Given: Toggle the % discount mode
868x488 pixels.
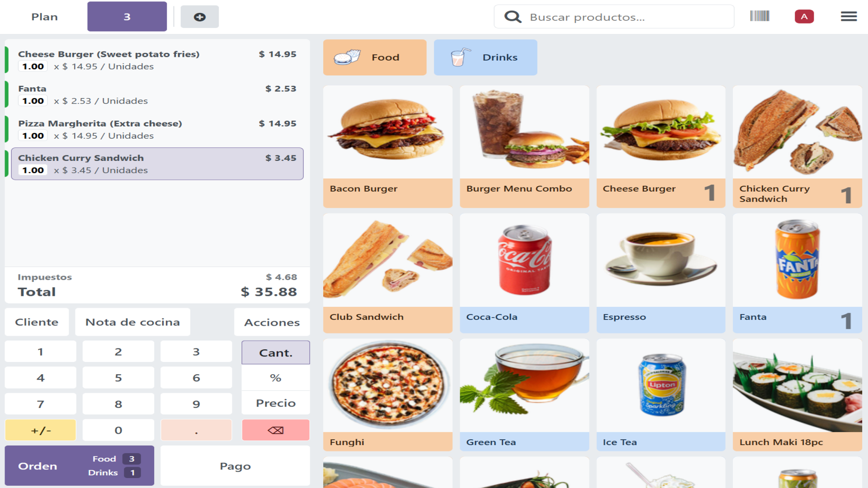Looking at the screenshot, I should [x=275, y=378].
